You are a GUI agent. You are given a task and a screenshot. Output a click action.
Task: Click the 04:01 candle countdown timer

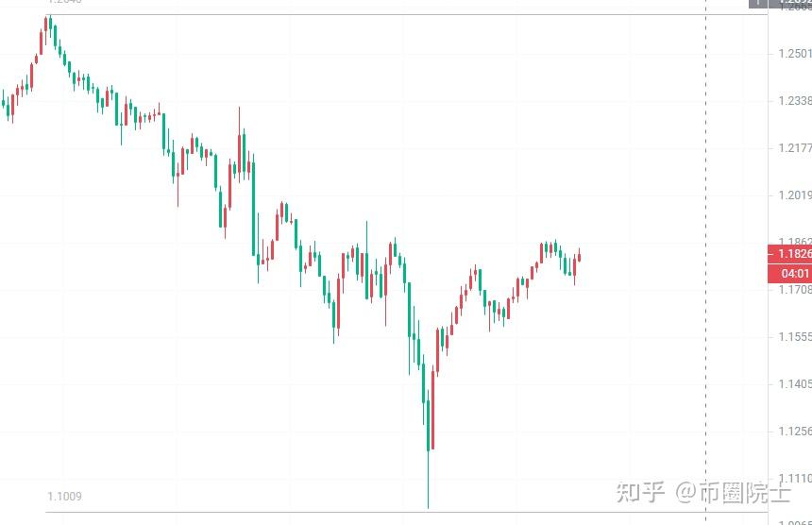point(790,274)
